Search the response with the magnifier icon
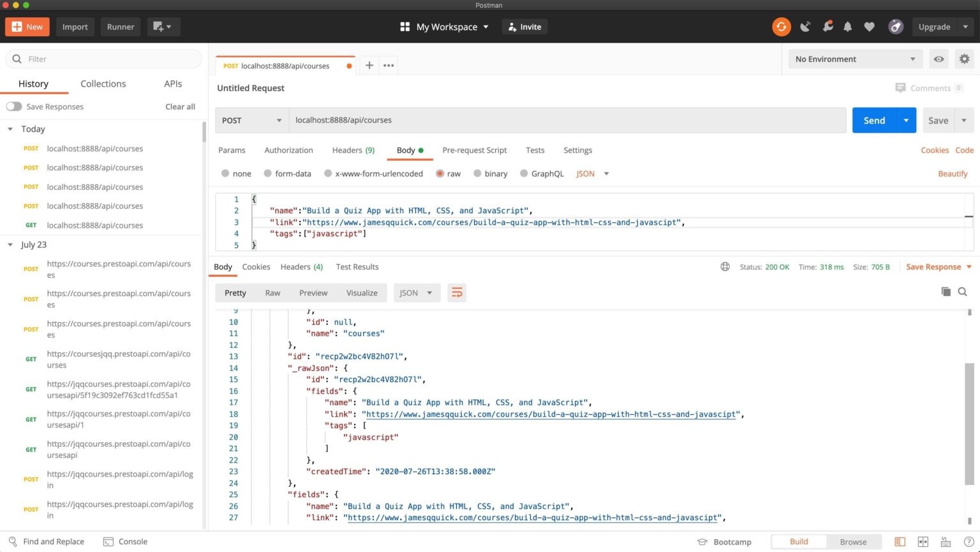980x552 pixels. [x=963, y=292]
